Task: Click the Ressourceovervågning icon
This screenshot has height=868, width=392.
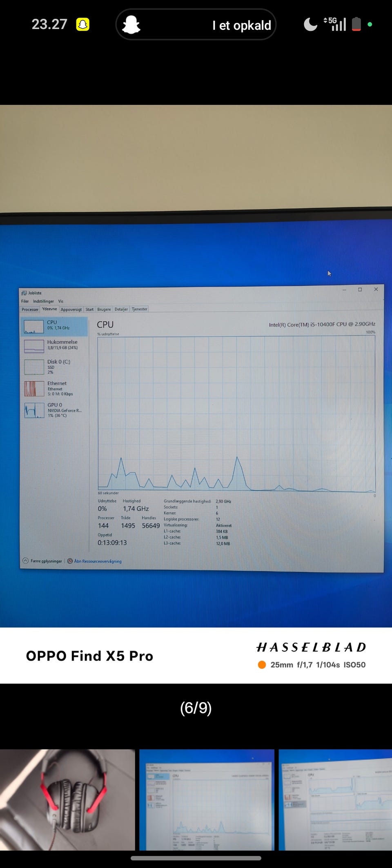Action: point(70,561)
